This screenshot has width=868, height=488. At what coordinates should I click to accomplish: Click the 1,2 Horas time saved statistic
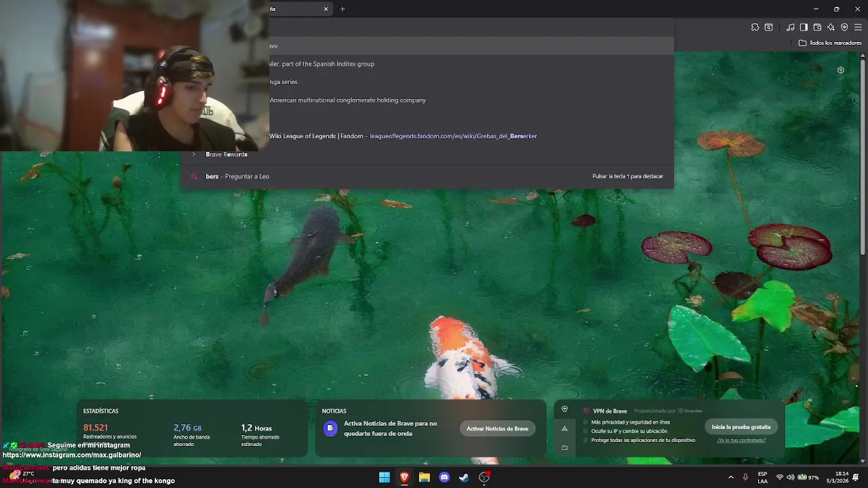(256, 428)
